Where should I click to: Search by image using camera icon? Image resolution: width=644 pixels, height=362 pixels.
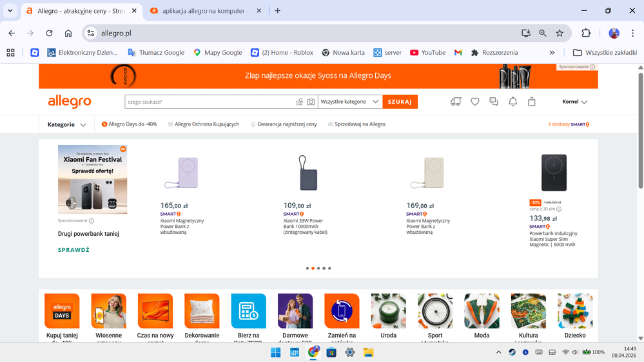click(311, 102)
